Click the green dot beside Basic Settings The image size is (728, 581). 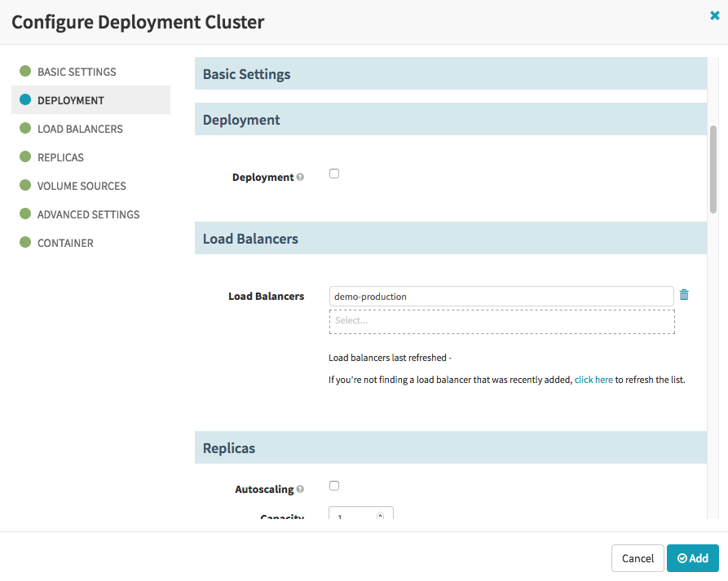pyautogui.click(x=25, y=72)
